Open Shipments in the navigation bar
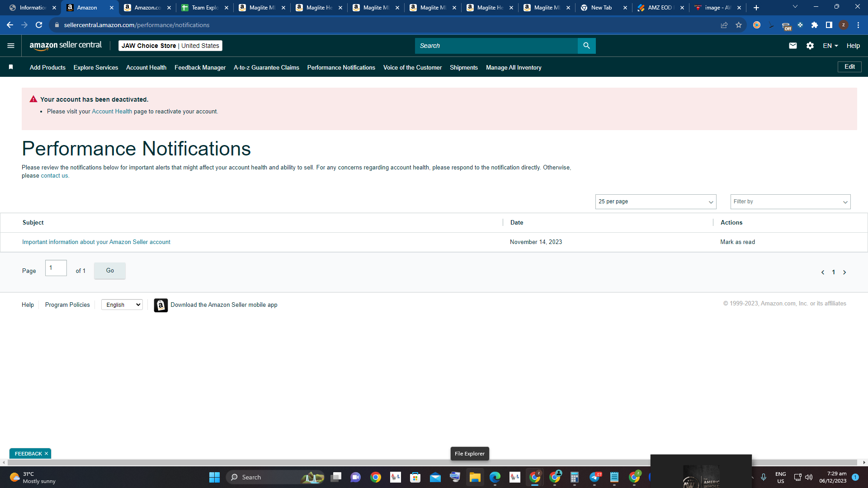Viewport: 868px width, 488px height. click(x=464, y=67)
